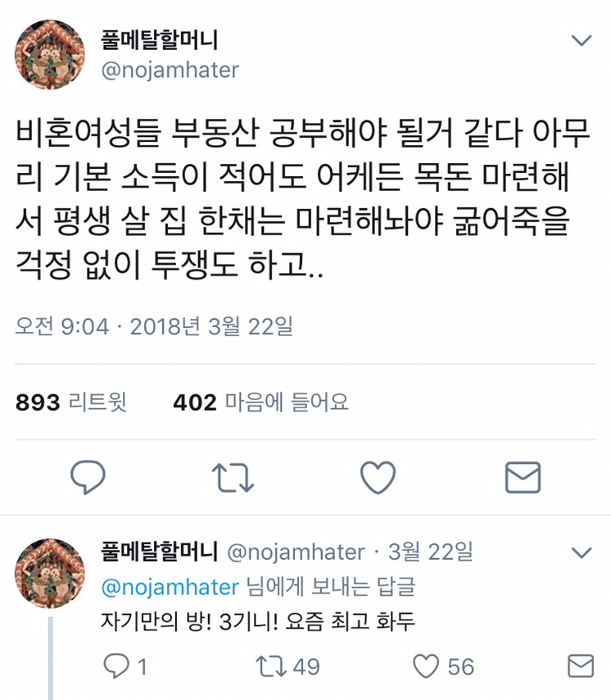
Task: Open the reply text 자기만의 방! 3기니!
Action: [x=190, y=621]
